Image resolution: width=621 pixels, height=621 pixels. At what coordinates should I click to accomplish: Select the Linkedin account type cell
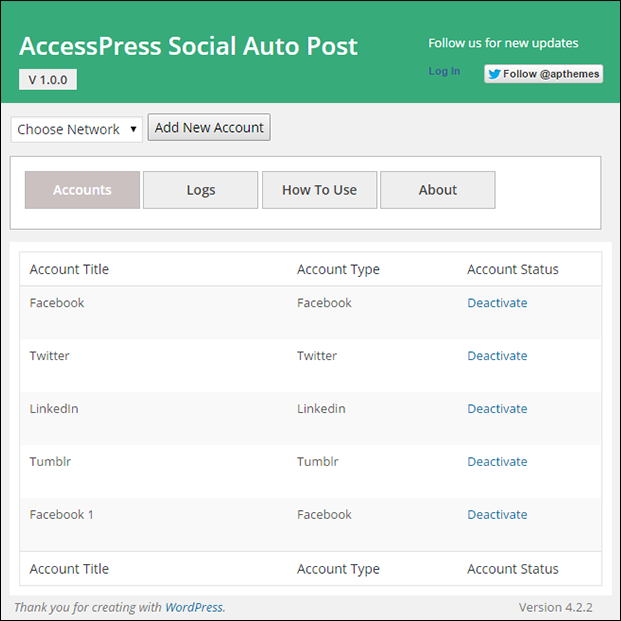click(x=321, y=409)
